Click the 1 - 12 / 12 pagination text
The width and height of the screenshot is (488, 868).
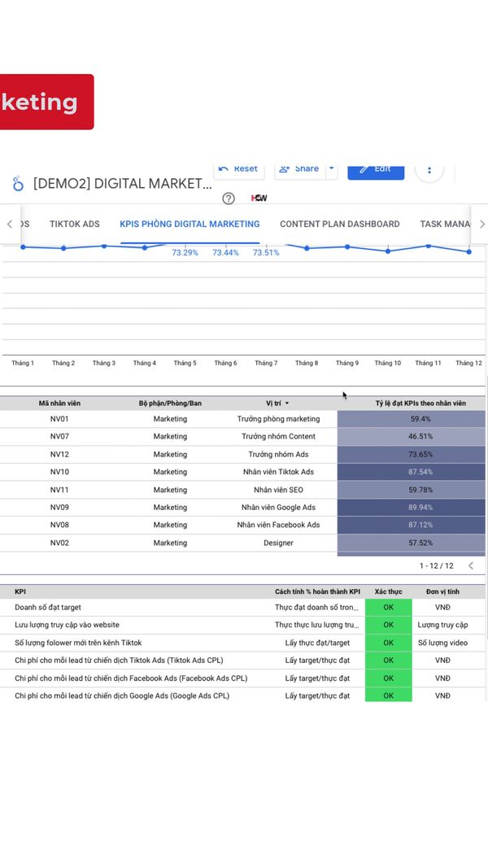tap(437, 565)
